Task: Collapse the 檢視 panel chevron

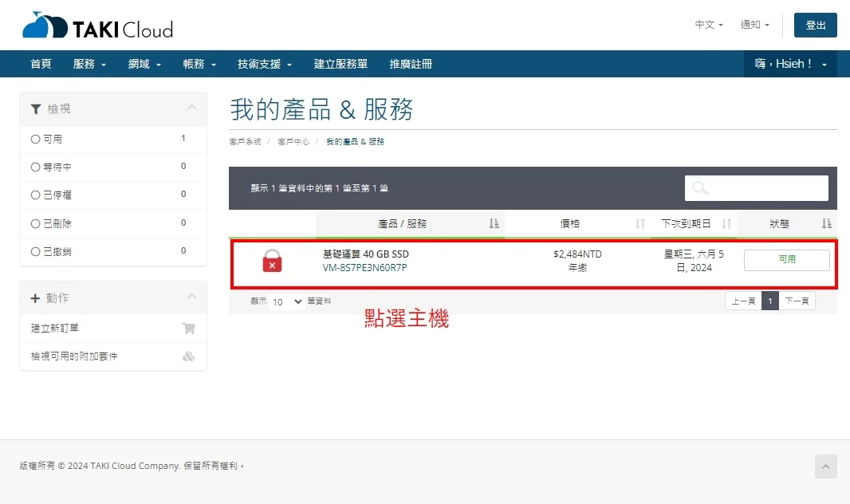Action: pyautogui.click(x=191, y=108)
